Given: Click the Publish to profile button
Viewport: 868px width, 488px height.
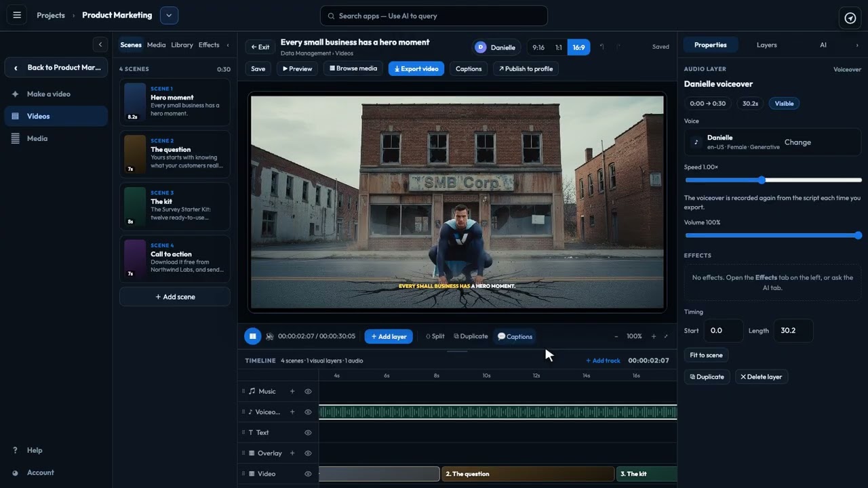Looking at the screenshot, I should click(x=526, y=68).
